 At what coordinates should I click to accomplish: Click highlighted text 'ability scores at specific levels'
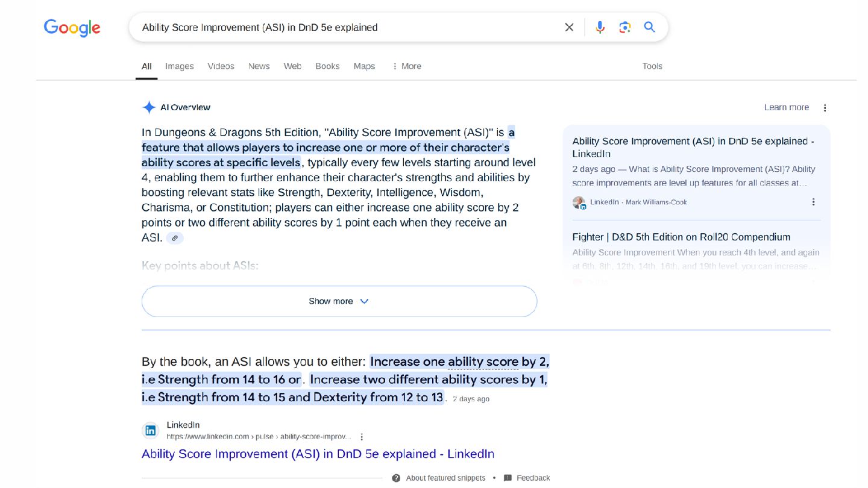tap(221, 162)
